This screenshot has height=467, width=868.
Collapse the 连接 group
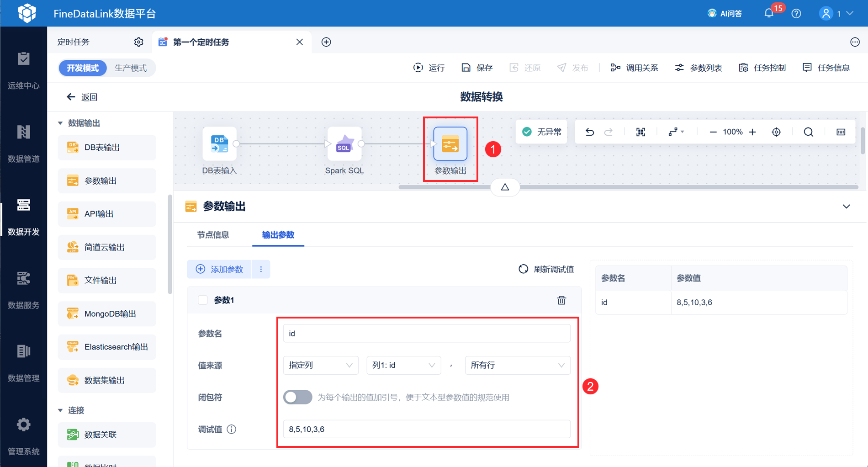click(x=60, y=410)
